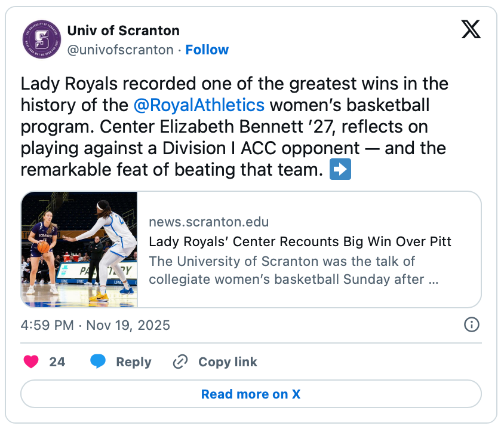Open the tweet info circle icon
The height and width of the screenshot is (435, 504).
(472, 324)
